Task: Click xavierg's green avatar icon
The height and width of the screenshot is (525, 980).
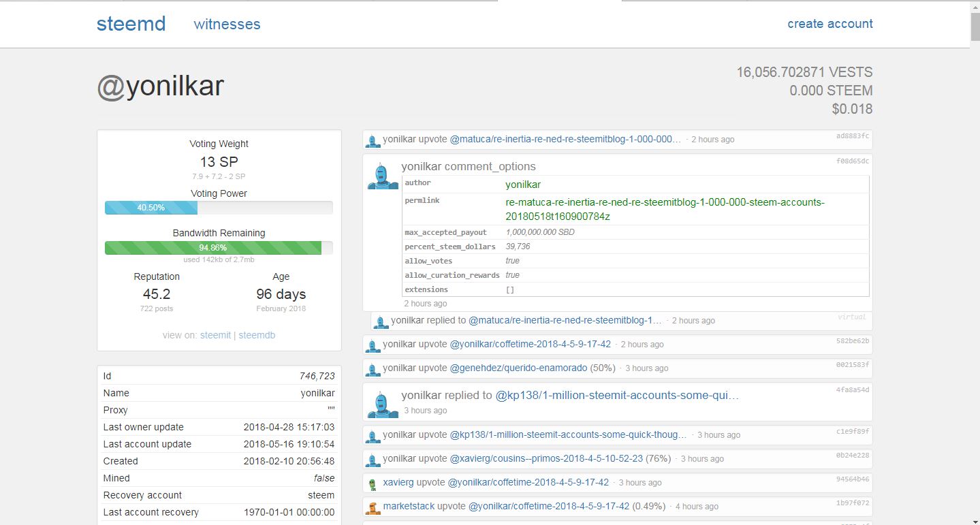Action: coord(373,483)
